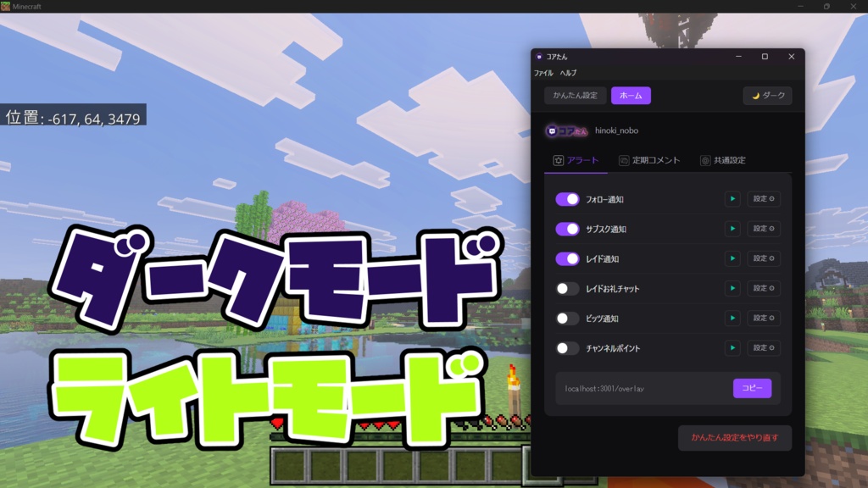
Task: Switch to 定期コメント tab
Action: (649, 160)
